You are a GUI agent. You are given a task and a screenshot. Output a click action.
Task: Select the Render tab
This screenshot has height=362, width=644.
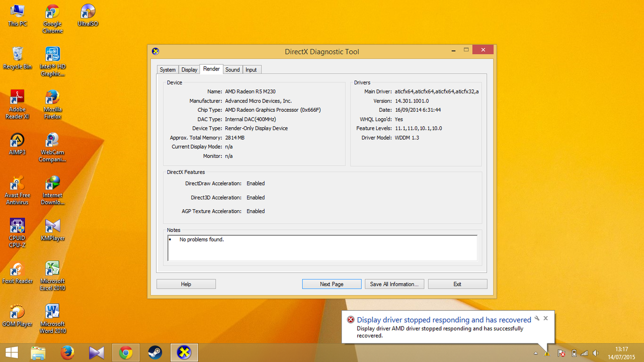tap(211, 69)
